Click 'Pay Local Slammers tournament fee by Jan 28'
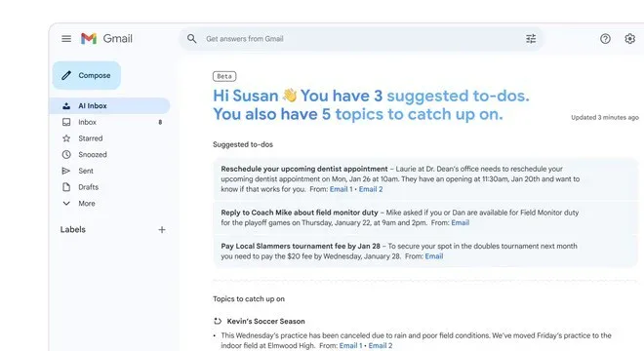 pyautogui.click(x=301, y=246)
